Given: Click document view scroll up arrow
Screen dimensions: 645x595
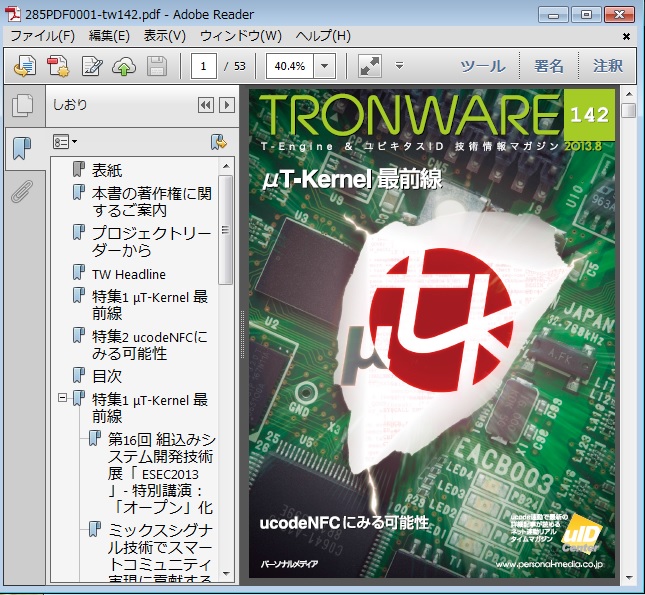Looking at the screenshot, I should click(x=629, y=94).
